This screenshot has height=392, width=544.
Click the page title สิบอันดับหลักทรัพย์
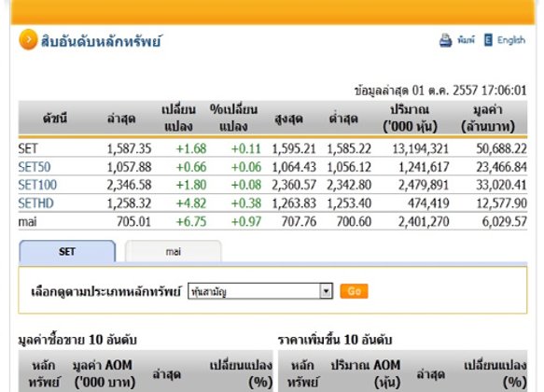(x=101, y=41)
